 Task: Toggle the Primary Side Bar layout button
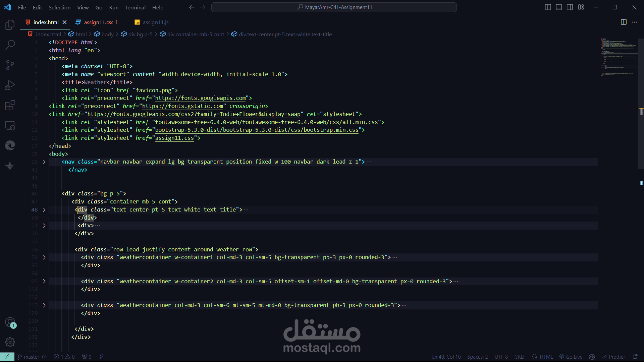coord(548,7)
